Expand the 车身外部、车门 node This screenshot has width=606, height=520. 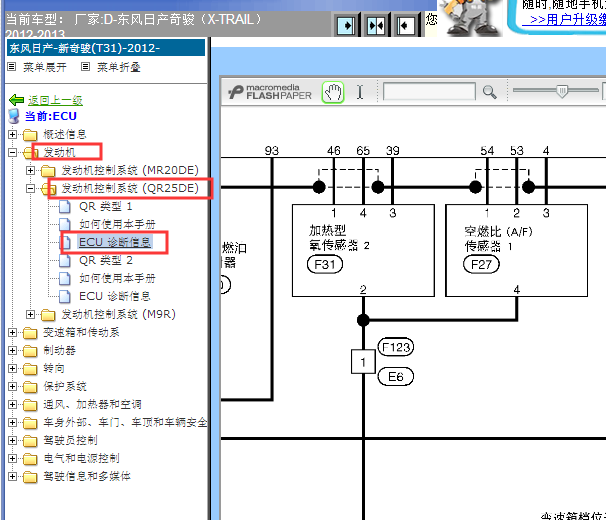click(12, 423)
